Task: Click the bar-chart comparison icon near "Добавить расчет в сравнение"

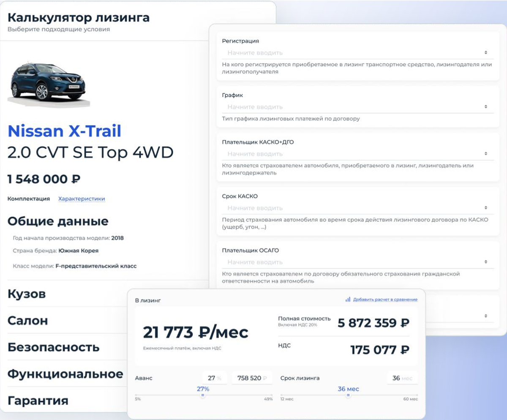Action: click(x=348, y=299)
